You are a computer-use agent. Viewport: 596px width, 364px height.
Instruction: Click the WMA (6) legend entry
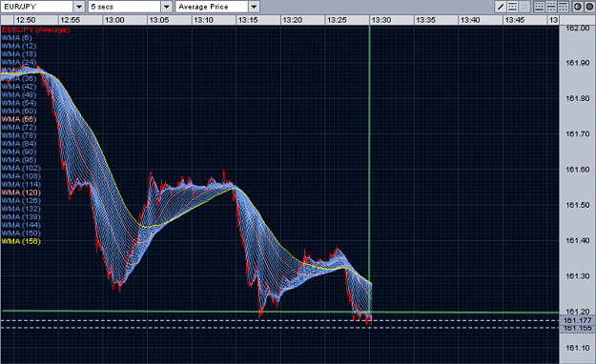[x=16, y=37]
